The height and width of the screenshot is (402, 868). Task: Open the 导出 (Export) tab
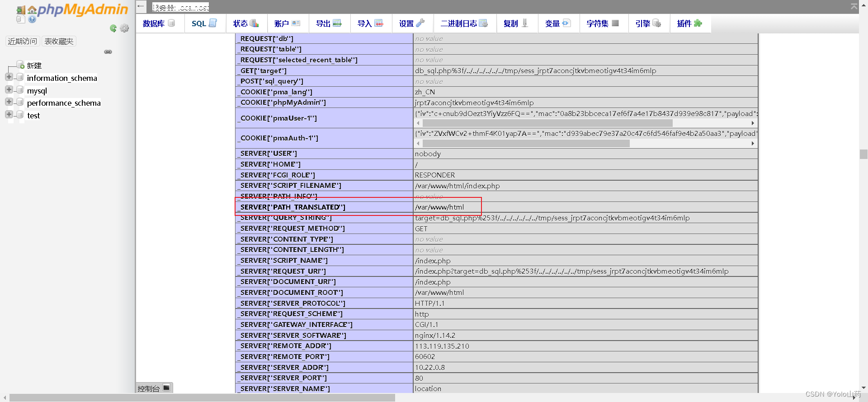coord(330,23)
